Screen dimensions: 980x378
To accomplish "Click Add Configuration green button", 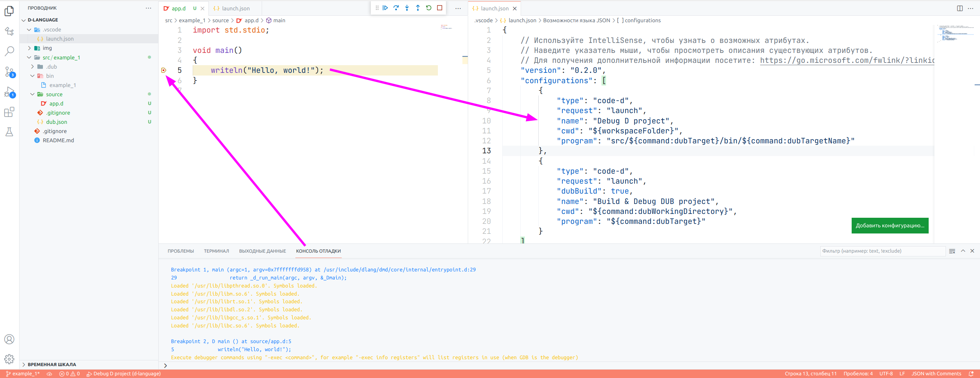I will point(890,225).
